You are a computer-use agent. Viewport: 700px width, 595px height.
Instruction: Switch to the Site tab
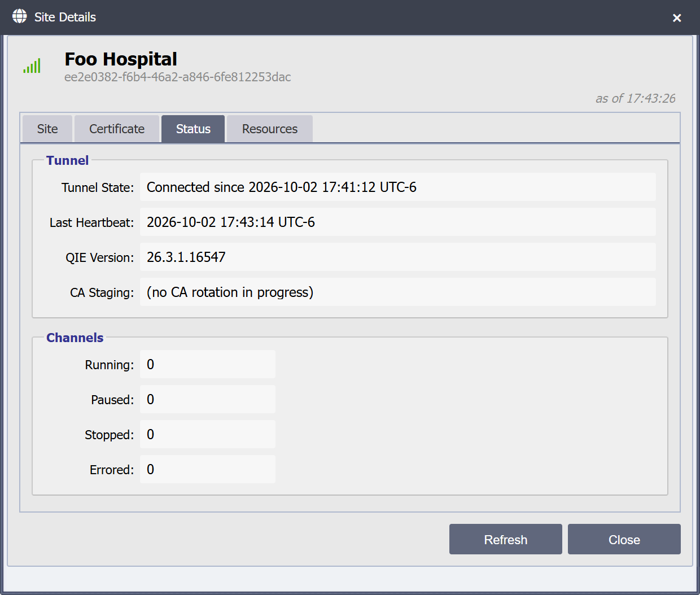point(47,129)
